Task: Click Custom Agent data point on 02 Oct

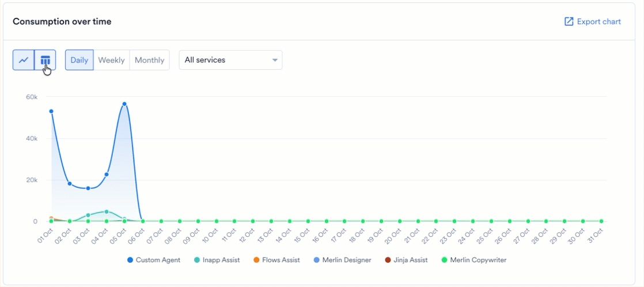Action: click(x=70, y=184)
